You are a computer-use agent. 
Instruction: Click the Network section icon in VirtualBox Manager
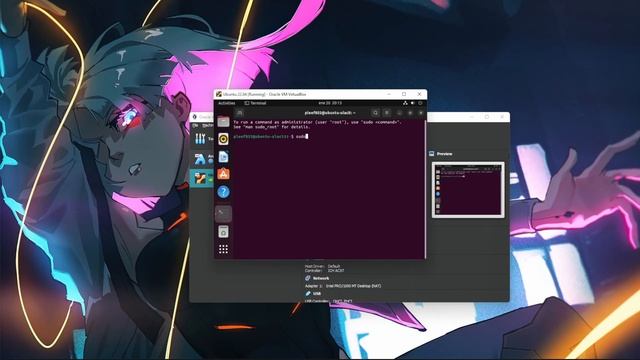point(308,278)
